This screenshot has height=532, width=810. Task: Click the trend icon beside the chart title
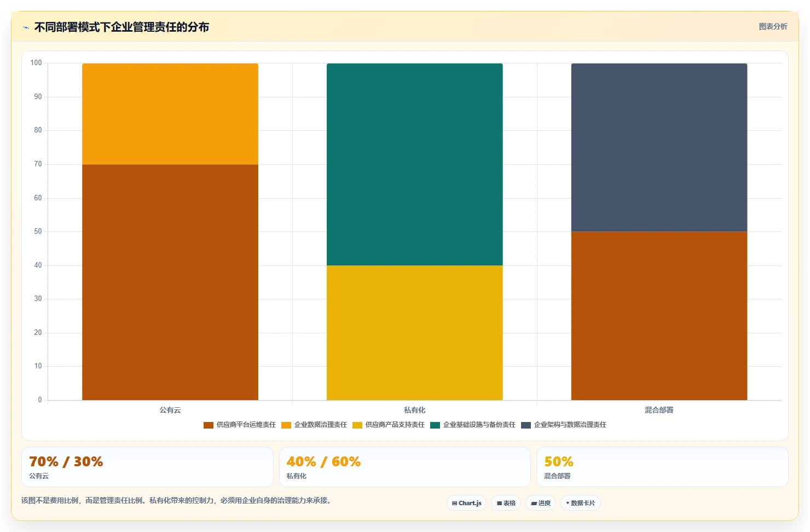pos(26,27)
